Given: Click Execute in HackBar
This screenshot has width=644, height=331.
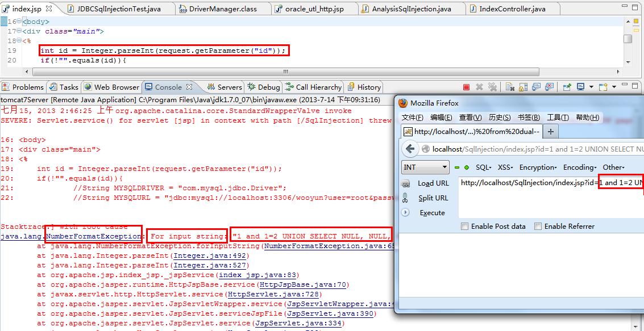Looking at the screenshot, I should point(432,212).
